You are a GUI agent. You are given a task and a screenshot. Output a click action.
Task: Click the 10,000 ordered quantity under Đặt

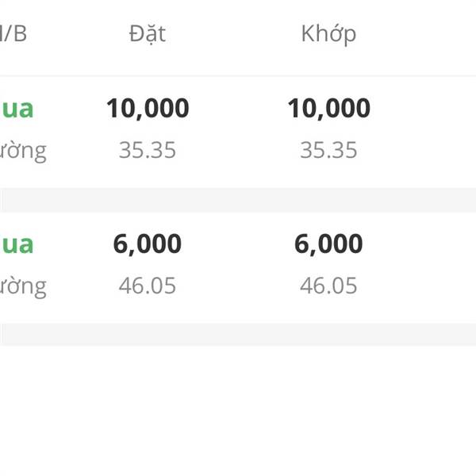point(148,109)
